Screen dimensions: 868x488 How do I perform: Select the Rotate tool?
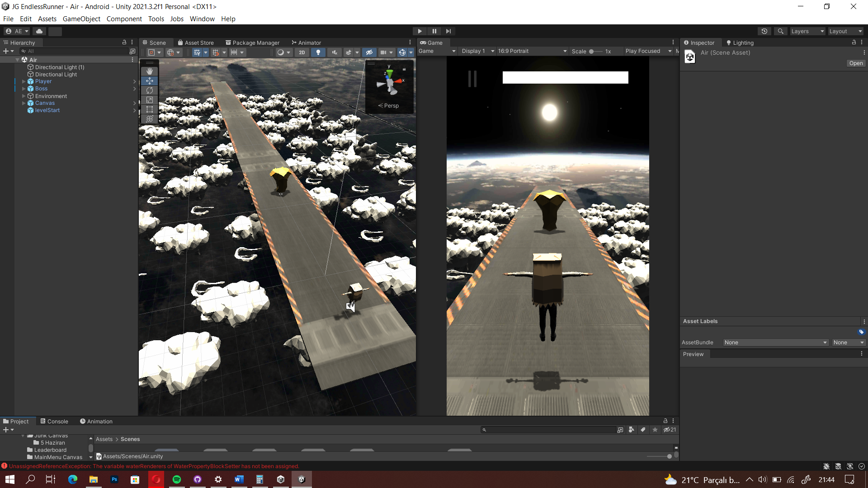(150, 90)
